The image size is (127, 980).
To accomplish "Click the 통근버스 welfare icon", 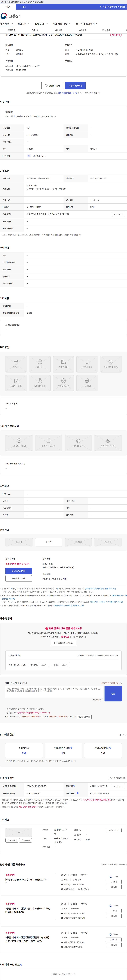I will (x=16, y=364).
